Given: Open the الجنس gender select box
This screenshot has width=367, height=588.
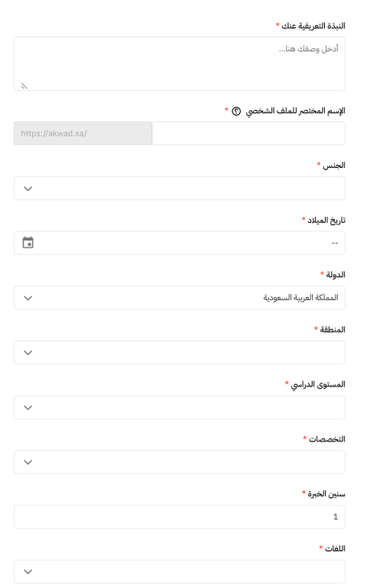Looking at the screenshot, I should pyautogui.click(x=180, y=189).
